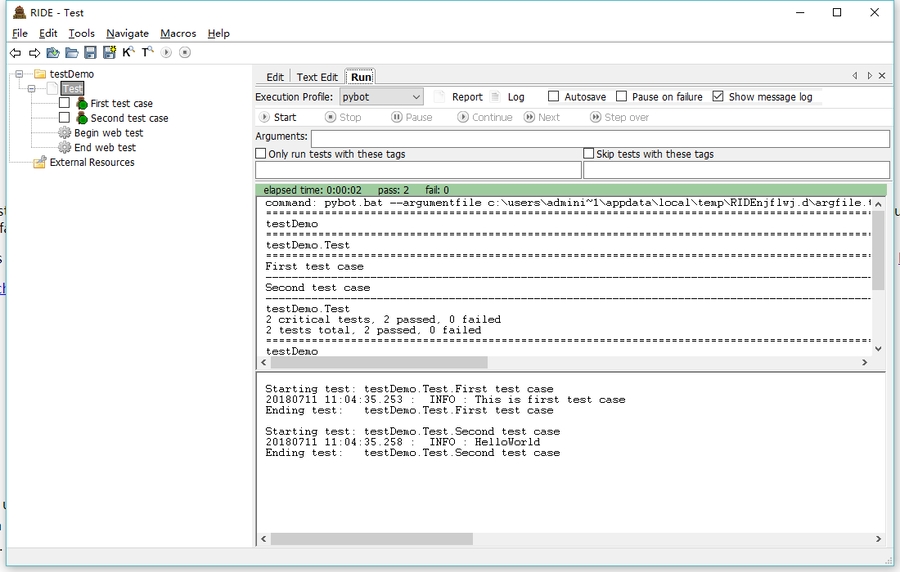This screenshot has width=900, height=572.
Task: Open the Report button
Action: click(x=458, y=97)
